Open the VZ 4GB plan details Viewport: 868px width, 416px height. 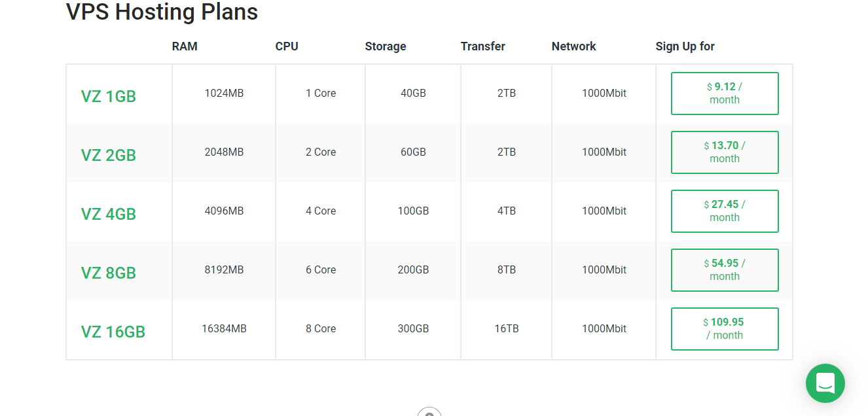click(108, 214)
